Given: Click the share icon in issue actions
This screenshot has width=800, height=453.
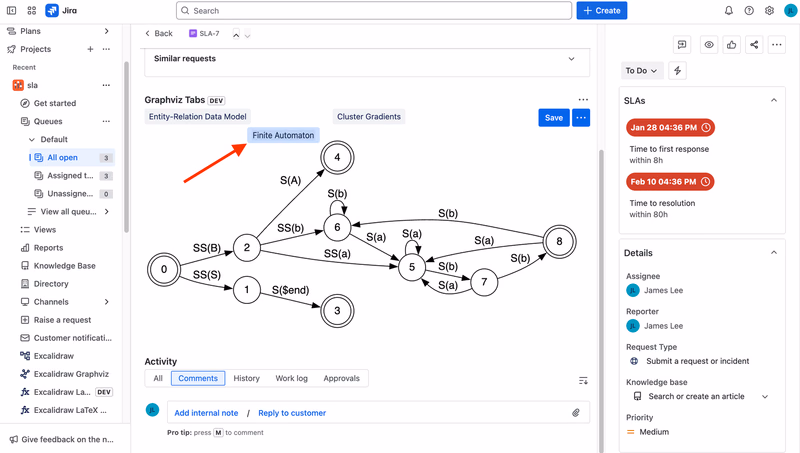Looking at the screenshot, I should coord(754,45).
